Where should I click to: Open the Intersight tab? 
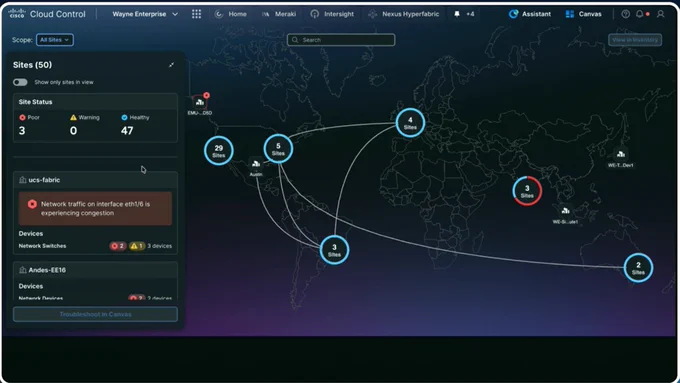click(x=333, y=14)
